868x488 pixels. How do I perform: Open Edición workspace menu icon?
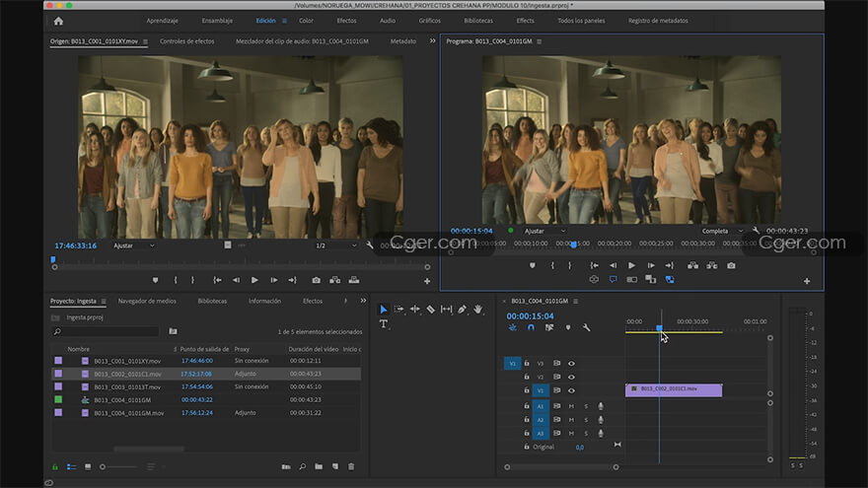pyautogui.click(x=284, y=21)
